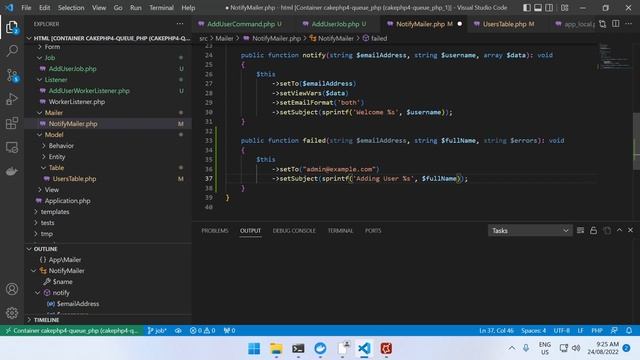The width and height of the screenshot is (640, 360).
Task: Toggle word wrap in the Output panel
Action: [x=580, y=231]
